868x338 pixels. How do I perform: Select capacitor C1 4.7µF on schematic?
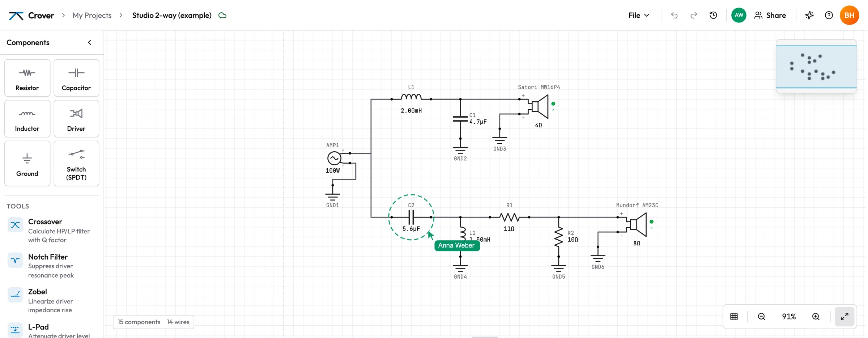pos(460,119)
